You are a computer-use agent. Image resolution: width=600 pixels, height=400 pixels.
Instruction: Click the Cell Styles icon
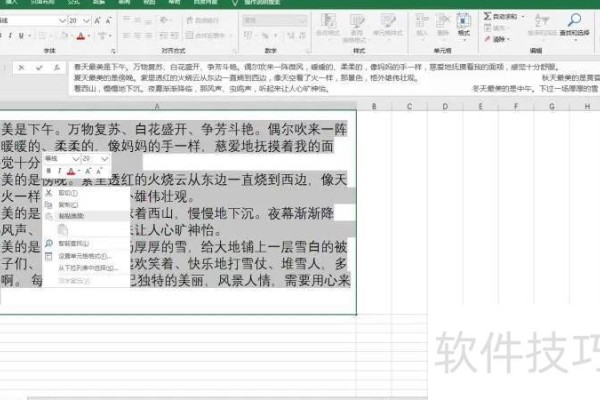coord(388,21)
